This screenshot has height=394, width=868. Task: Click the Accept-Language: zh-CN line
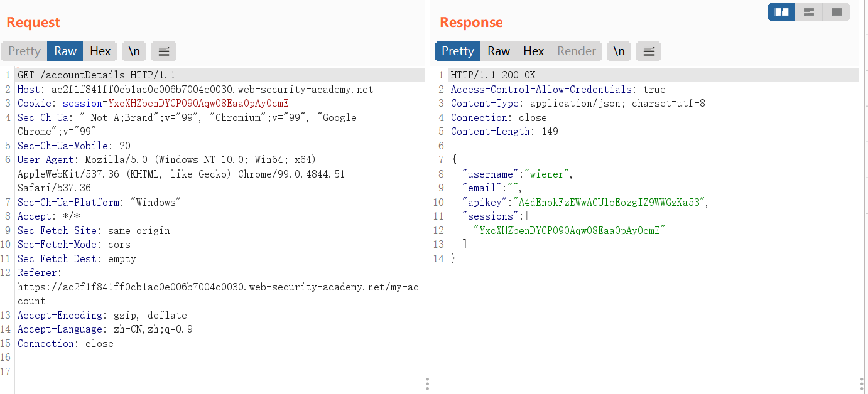pos(105,329)
